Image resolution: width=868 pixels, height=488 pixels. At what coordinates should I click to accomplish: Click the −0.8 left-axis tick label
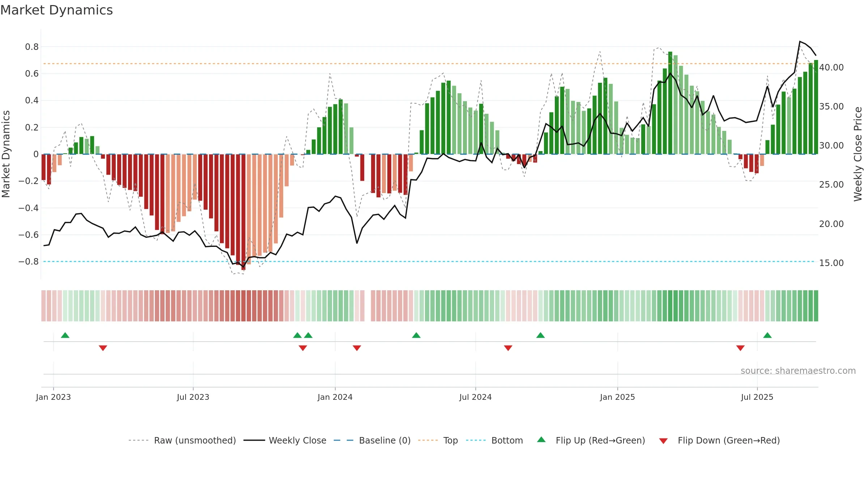[x=29, y=261]
